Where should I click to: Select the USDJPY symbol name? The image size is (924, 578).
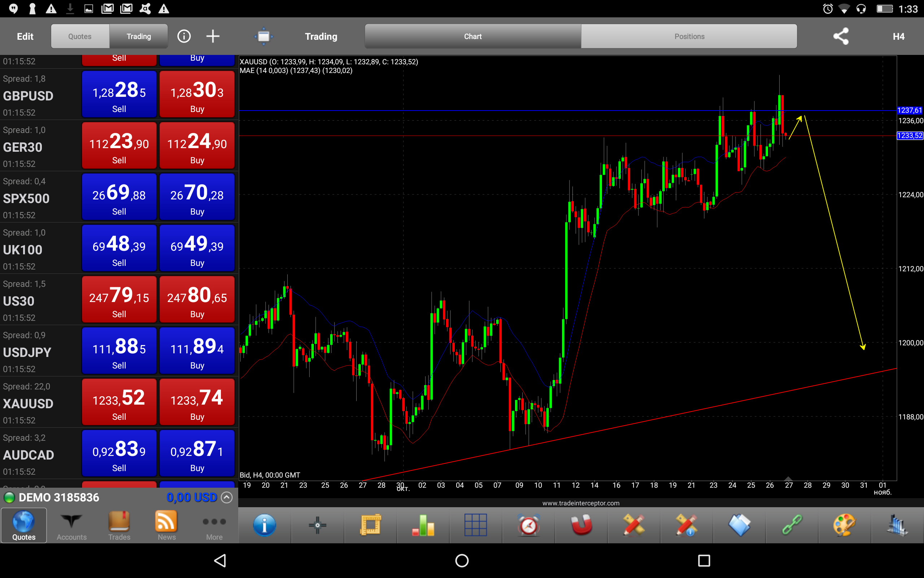tap(27, 352)
